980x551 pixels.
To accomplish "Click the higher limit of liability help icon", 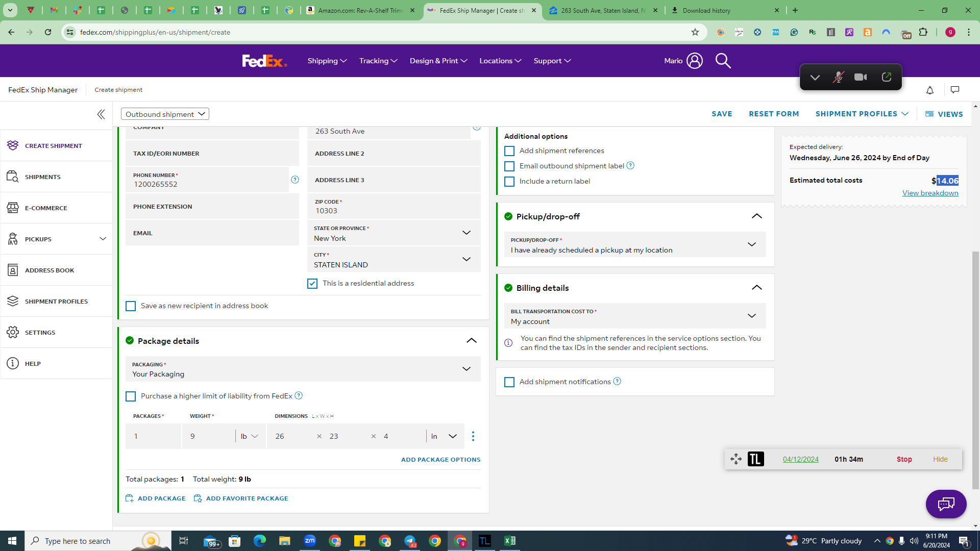I will coord(299,395).
